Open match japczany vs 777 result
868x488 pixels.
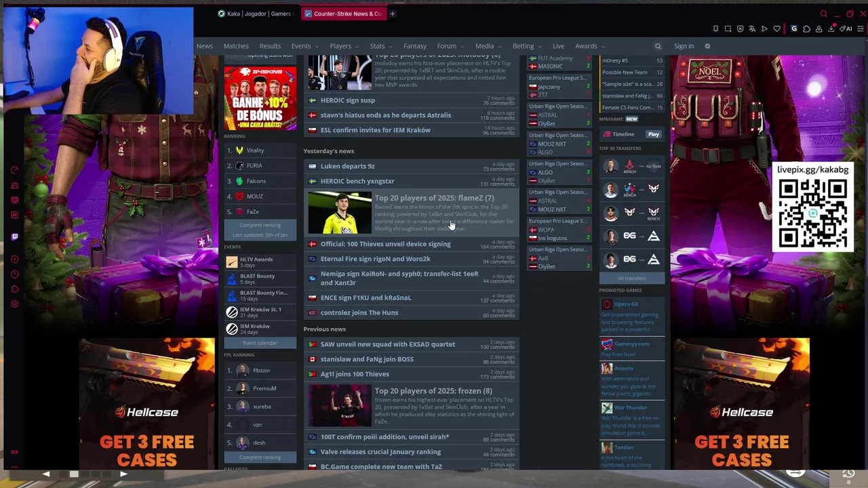559,87
